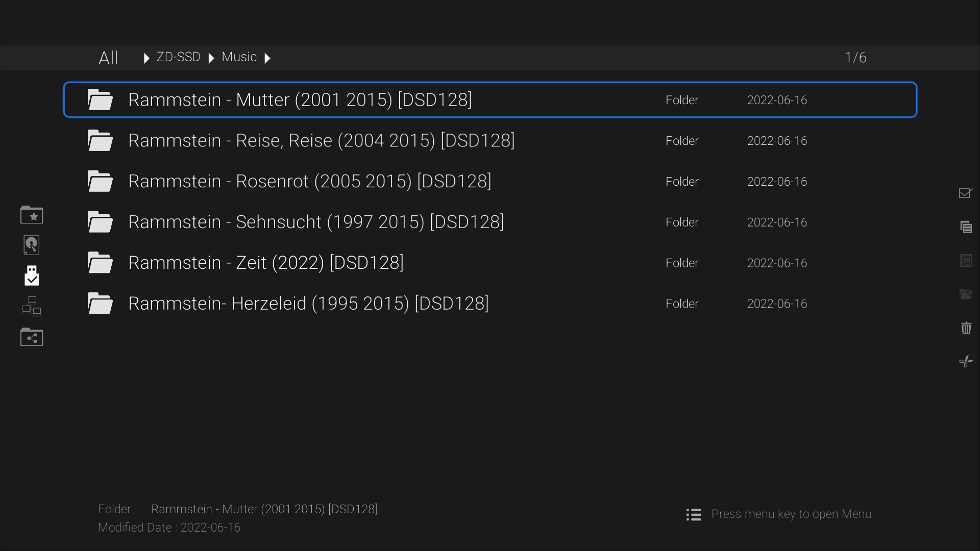Open the shared folder sidebar icon
The height and width of the screenshot is (551, 980).
(x=32, y=337)
